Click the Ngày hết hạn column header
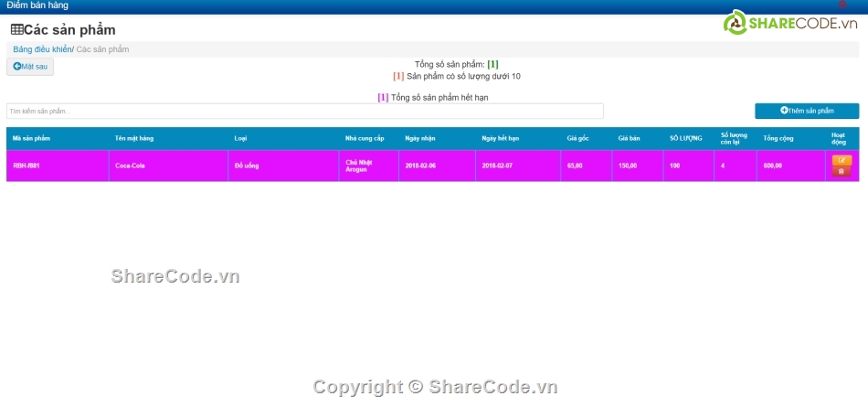 (x=500, y=138)
